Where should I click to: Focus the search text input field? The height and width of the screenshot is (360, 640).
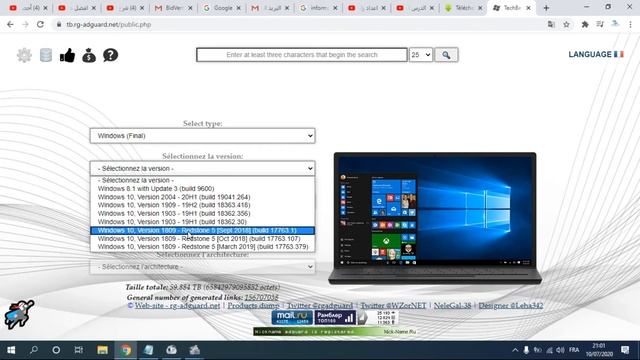tap(302, 55)
